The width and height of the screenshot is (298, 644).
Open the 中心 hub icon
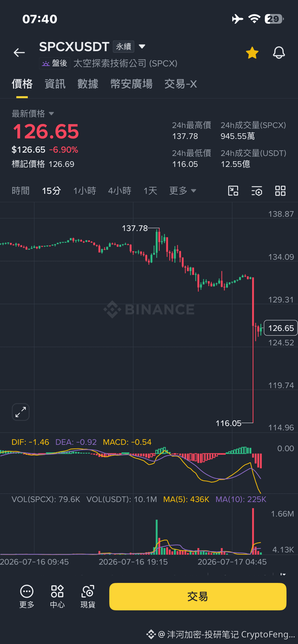coord(57,597)
